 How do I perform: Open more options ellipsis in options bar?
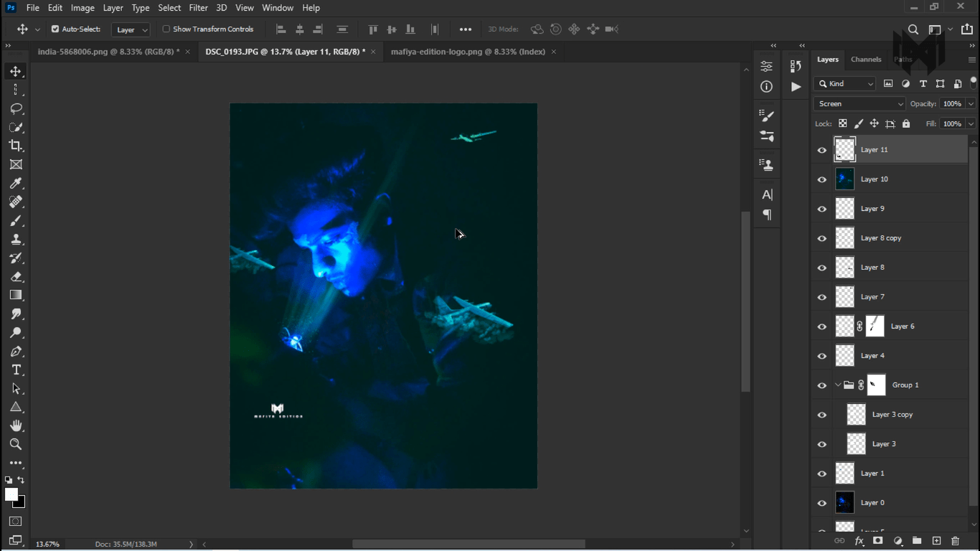[466, 29]
